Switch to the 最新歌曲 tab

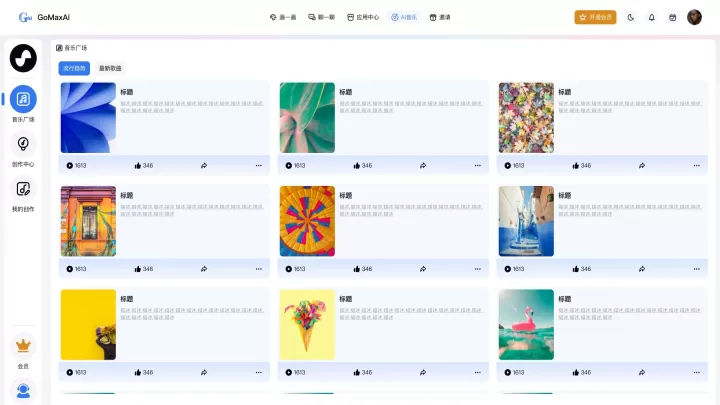click(110, 68)
